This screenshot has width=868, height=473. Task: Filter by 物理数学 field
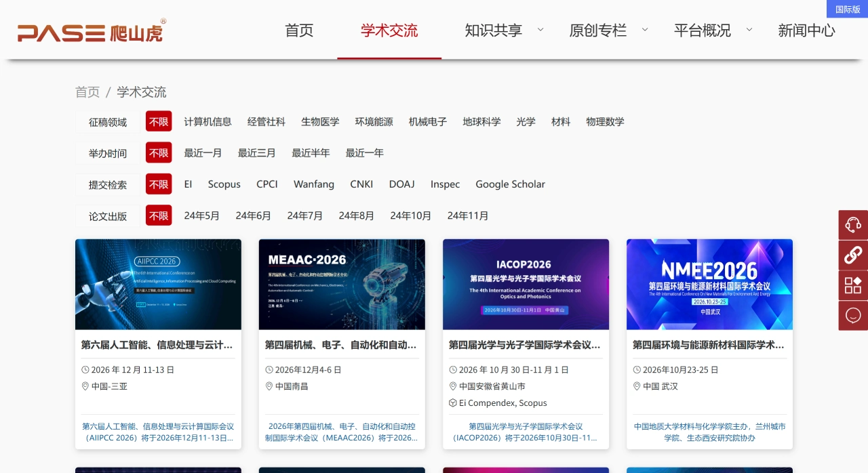(x=606, y=122)
